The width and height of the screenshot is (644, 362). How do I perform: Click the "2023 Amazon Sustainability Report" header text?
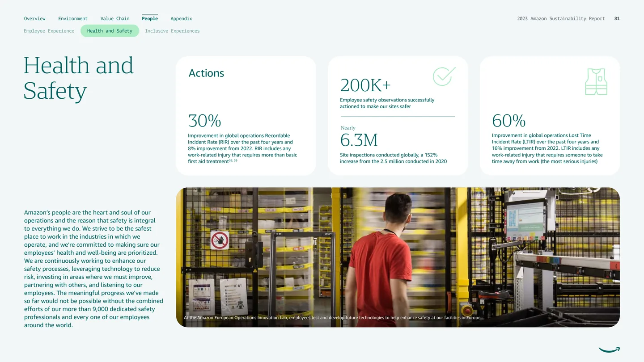(x=561, y=19)
